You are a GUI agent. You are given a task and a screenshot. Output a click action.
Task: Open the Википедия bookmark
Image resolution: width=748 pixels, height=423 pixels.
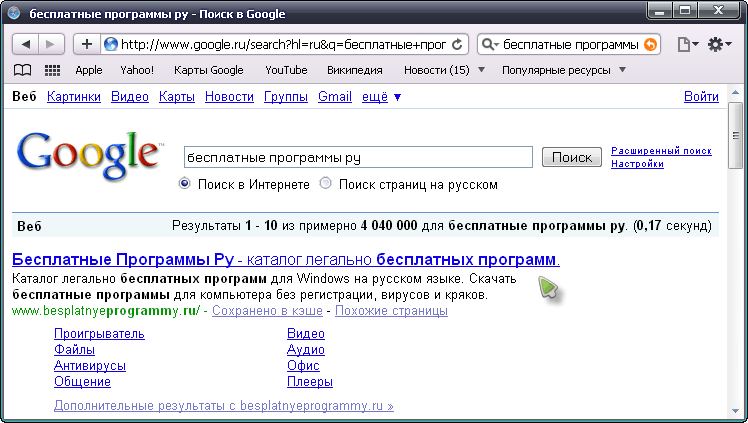354,70
